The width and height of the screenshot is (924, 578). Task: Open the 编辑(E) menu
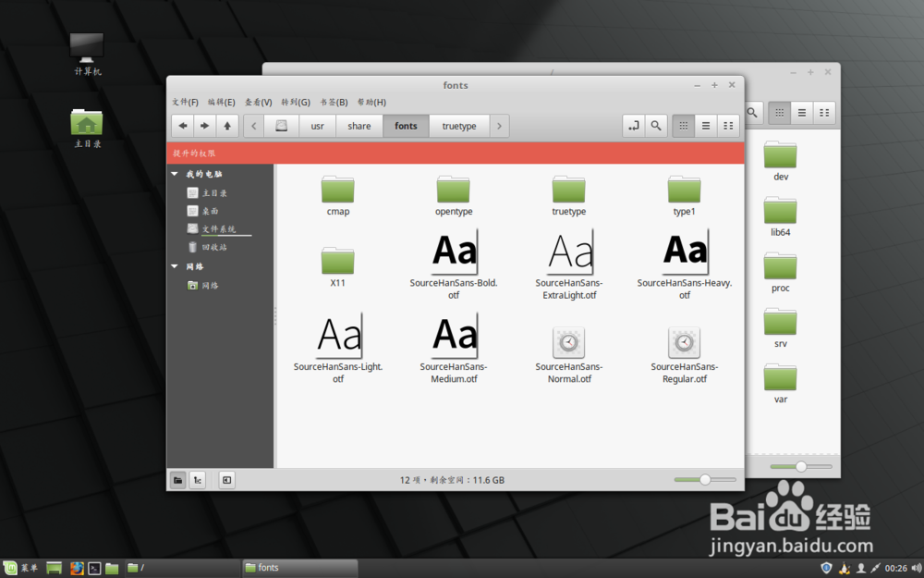222,102
